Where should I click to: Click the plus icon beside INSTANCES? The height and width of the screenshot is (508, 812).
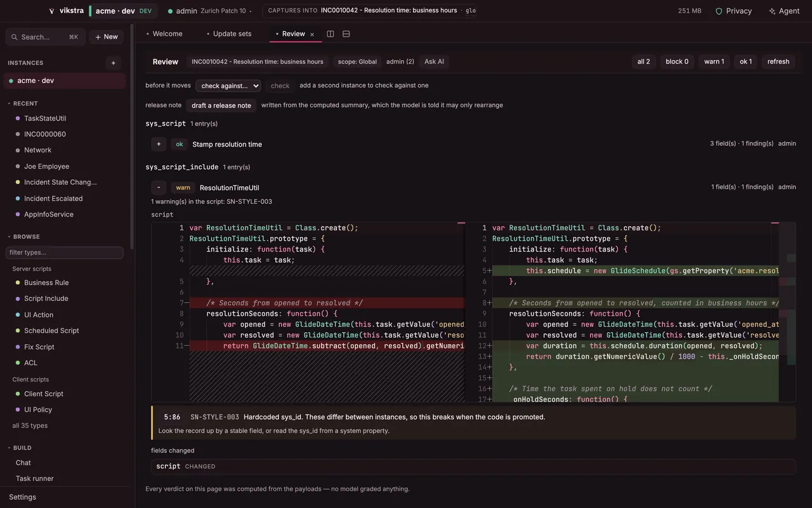pyautogui.click(x=114, y=63)
